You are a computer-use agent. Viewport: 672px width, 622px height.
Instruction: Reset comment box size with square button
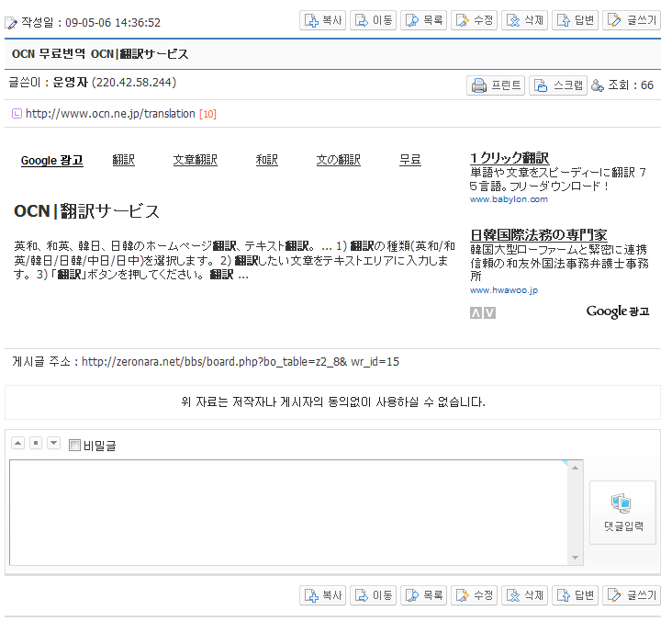pyautogui.click(x=36, y=444)
